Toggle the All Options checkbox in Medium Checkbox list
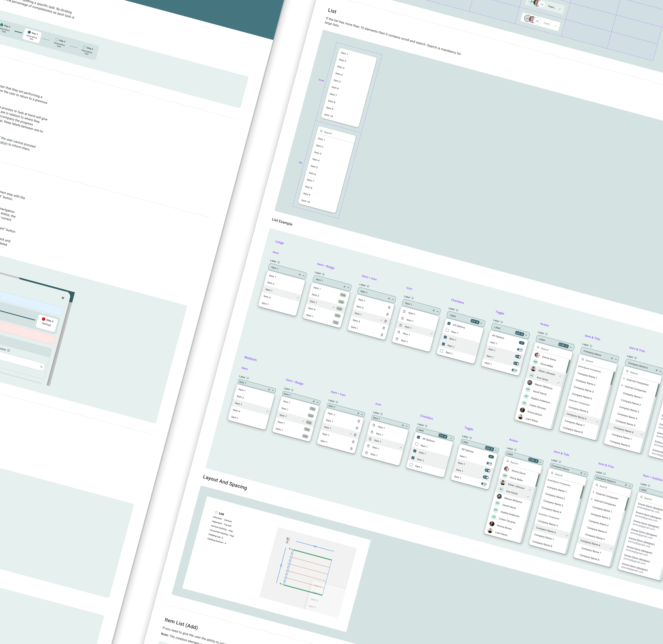 [x=418, y=437]
